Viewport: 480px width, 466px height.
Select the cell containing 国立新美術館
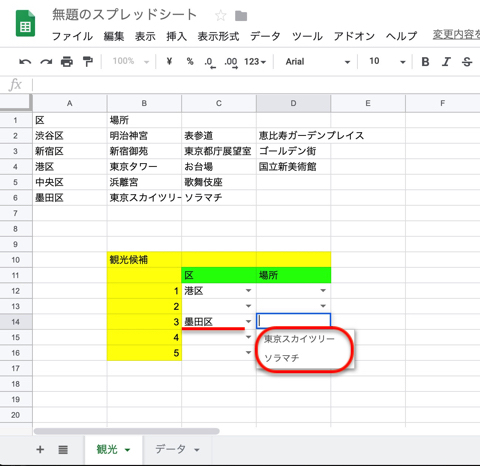pos(293,167)
